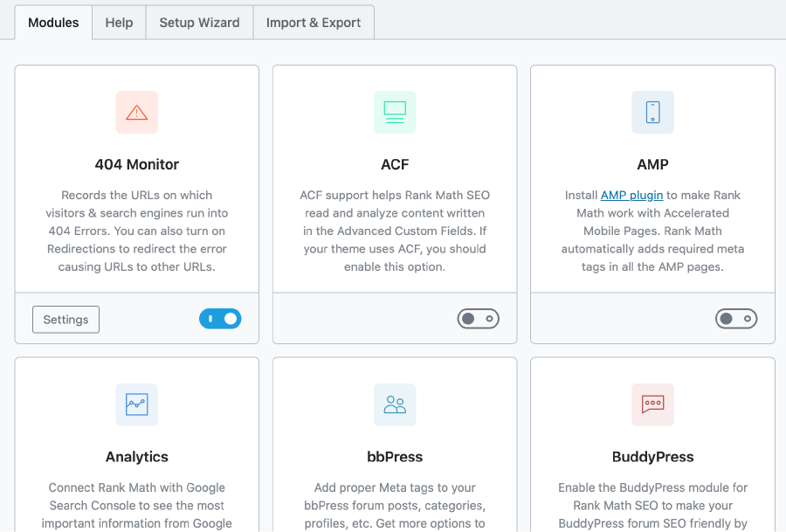Disable the 404 Monitor module toggle
This screenshot has height=532, width=786.
click(x=220, y=319)
